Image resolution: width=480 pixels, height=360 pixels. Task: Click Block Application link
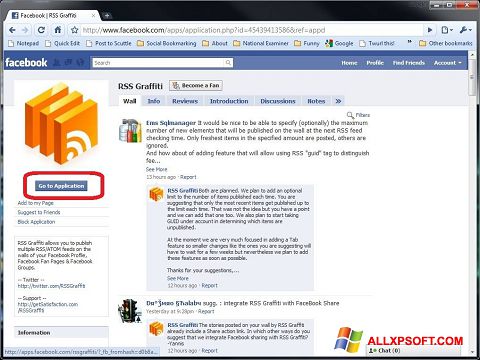click(x=36, y=222)
